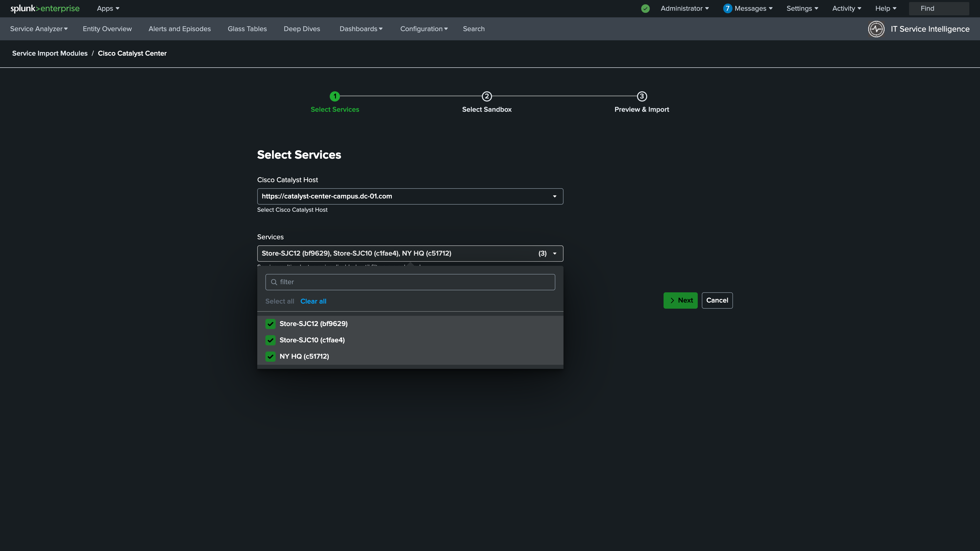This screenshot has width=980, height=551.
Task: Click the IT Service Intelligence app title
Action: click(930, 29)
